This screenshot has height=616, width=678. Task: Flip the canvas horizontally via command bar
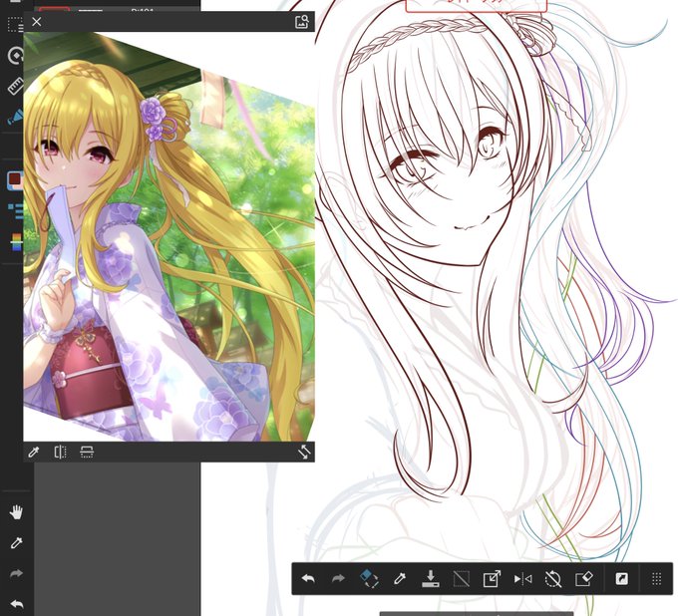coord(522,578)
